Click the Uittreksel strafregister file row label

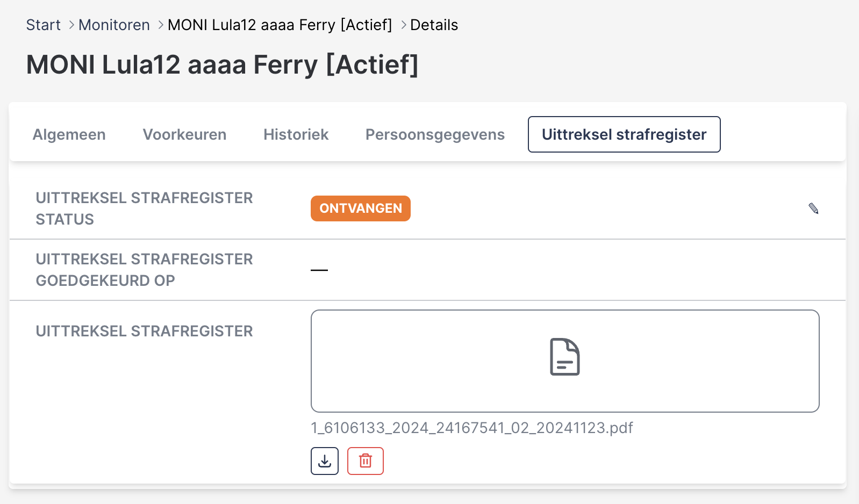click(x=144, y=331)
